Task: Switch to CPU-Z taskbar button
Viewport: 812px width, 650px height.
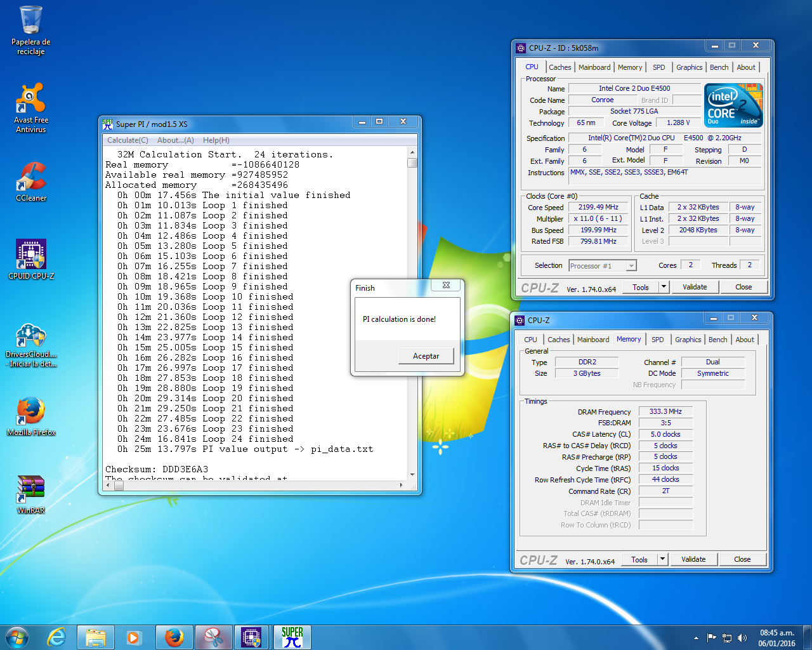Action: click(x=252, y=637)
